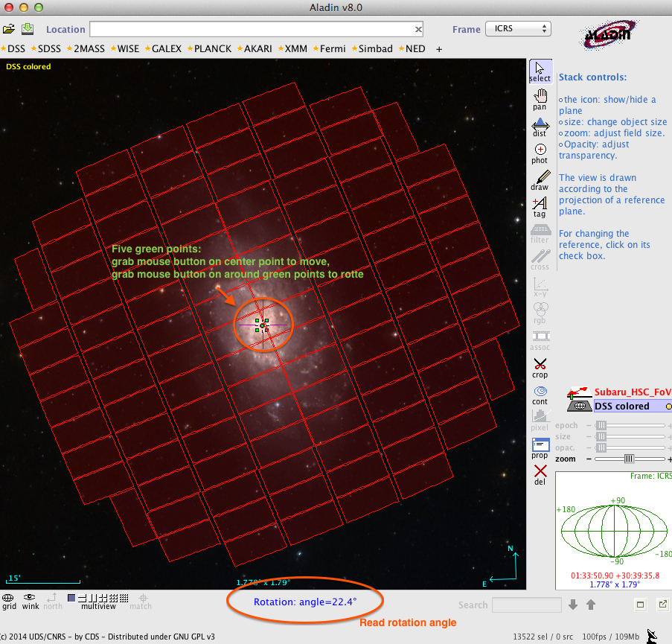Screen dimensions: 672x644
Task: Choose the phot photometry tool
Action: point(540,153)
